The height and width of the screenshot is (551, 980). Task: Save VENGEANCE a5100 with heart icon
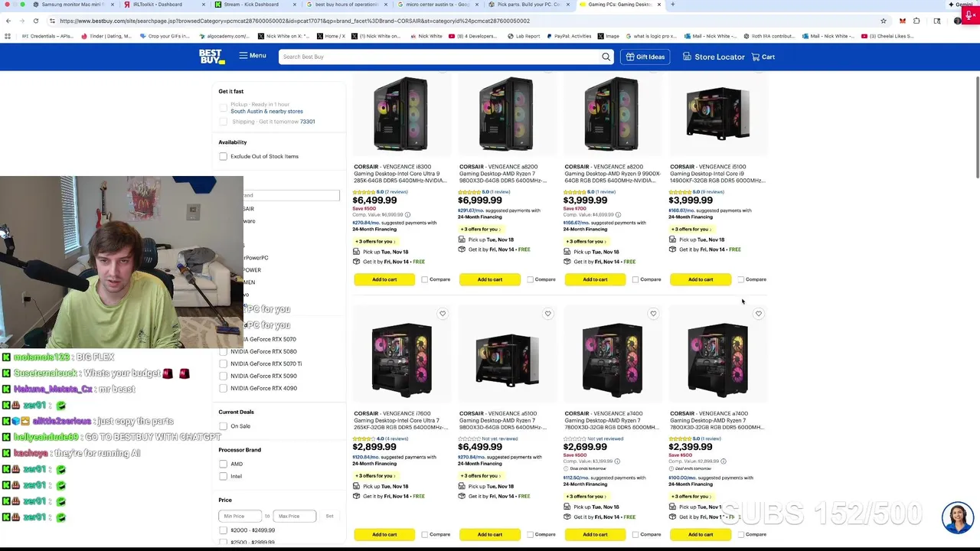coord(547,314)
